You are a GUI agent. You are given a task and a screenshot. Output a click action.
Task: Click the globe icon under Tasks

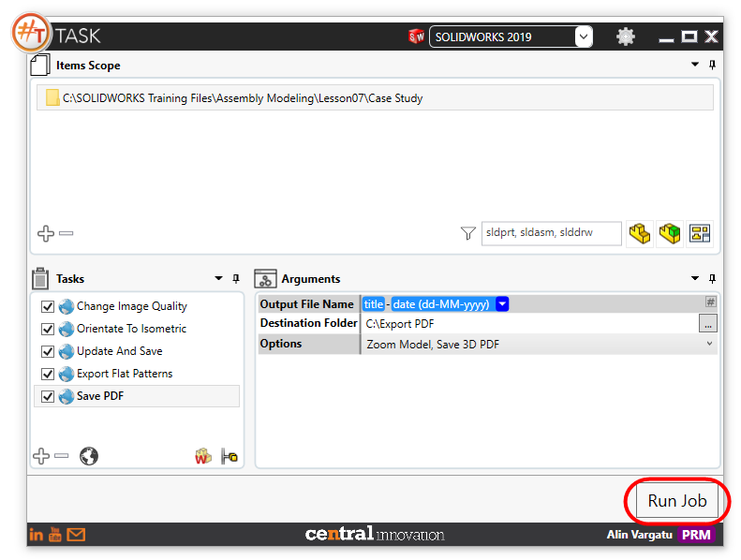(89, 456)
